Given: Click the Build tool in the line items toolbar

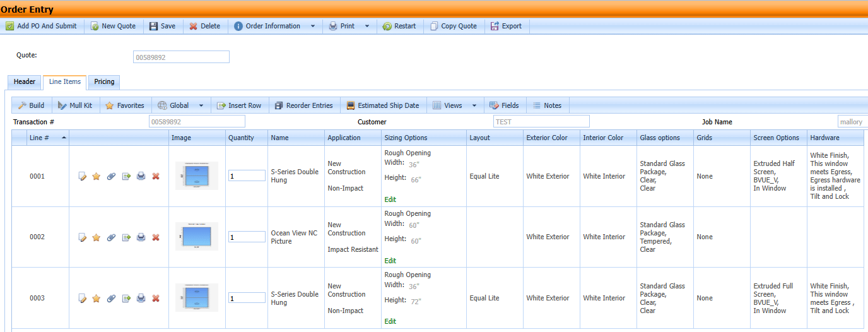Looking at the screenshot, I should tap(31, 105).
